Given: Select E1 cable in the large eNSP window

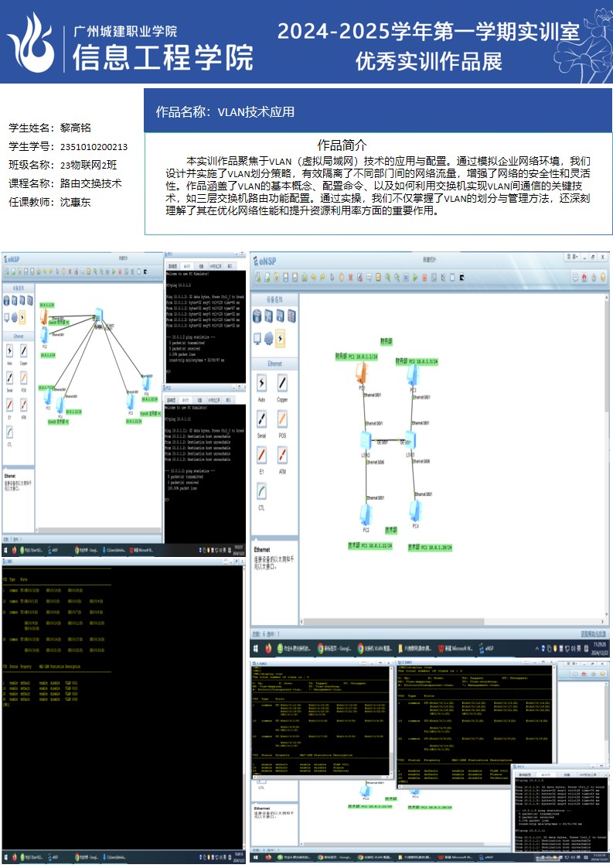Looking at the screenshot, I should (x=262, y=456).
